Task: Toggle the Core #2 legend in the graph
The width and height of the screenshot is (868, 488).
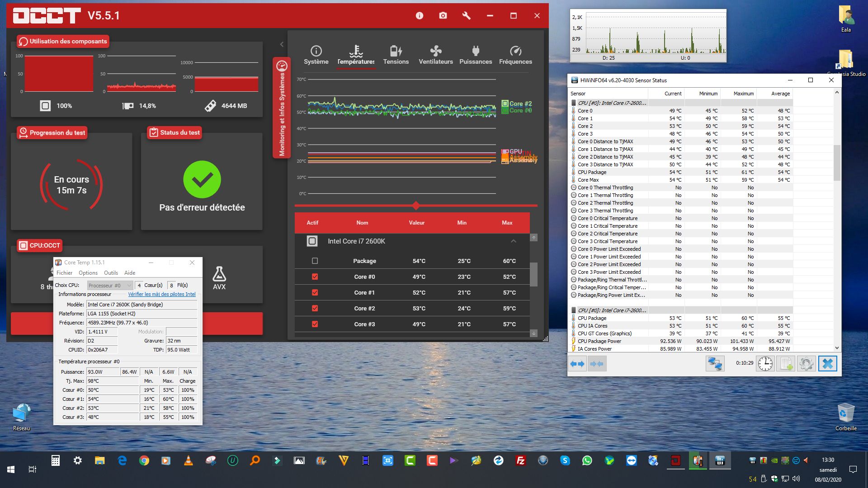Action: [x=517, y=103]
